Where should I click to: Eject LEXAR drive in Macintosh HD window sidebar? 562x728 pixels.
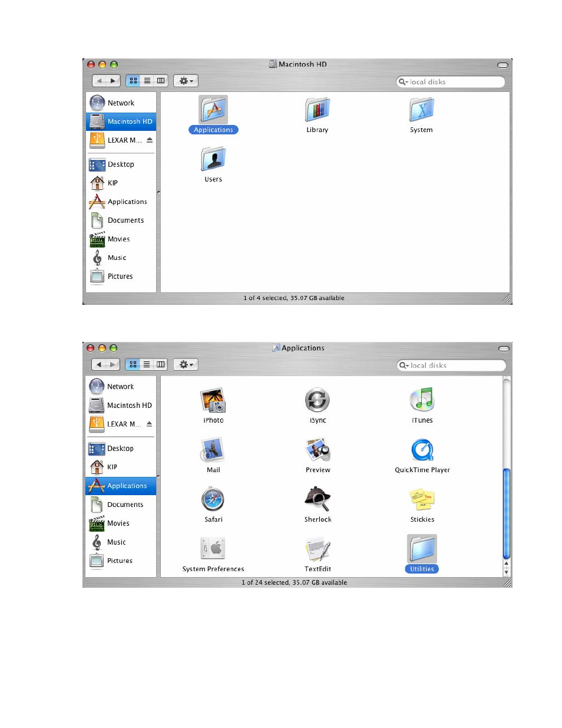coord(150,140)
